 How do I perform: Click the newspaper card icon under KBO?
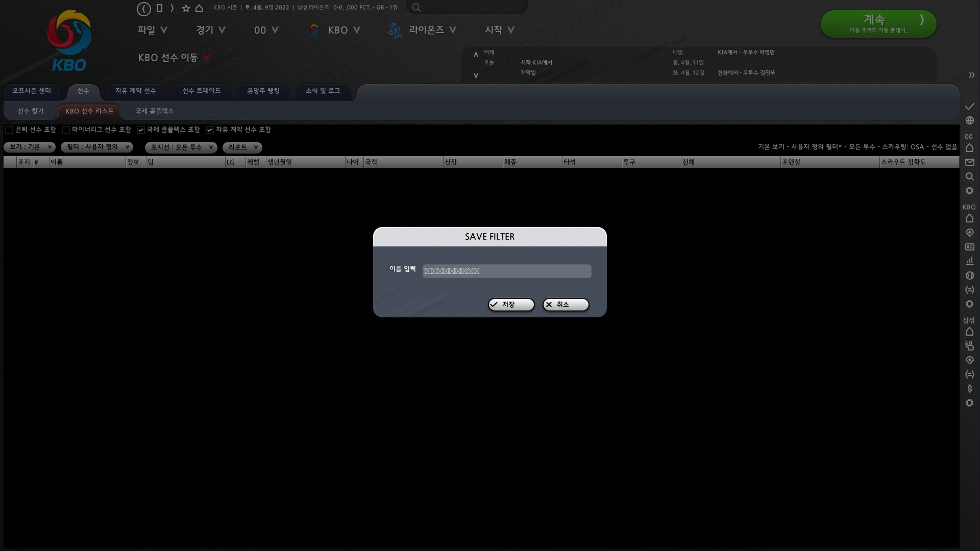click(x=969, y=247)
